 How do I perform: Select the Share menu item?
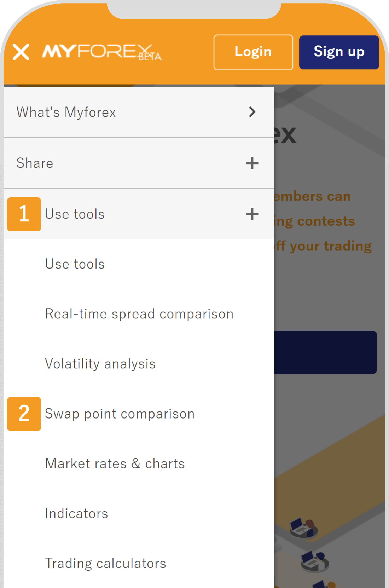point(35,163)
